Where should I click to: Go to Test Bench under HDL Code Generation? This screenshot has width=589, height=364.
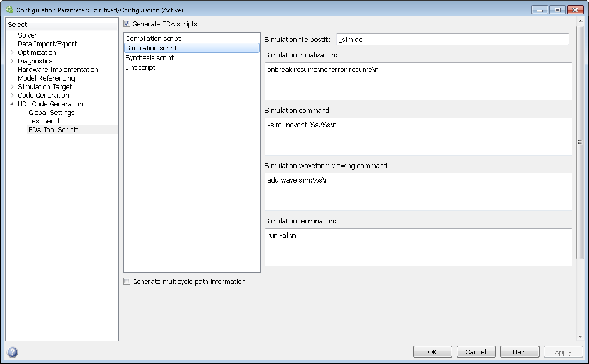[45, 121]
